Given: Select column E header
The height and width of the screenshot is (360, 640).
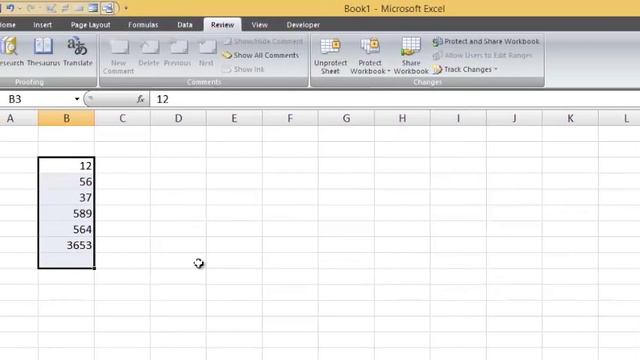Looking at the screenshot, I should click(x=234, y=118).
